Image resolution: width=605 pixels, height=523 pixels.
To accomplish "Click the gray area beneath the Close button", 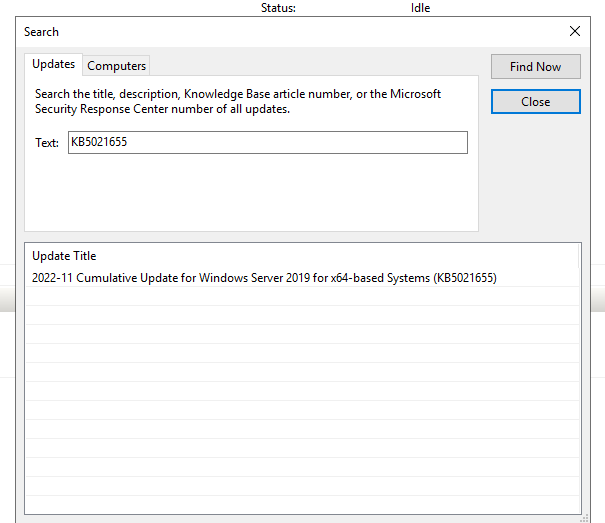I will click(x=536, y=174).
